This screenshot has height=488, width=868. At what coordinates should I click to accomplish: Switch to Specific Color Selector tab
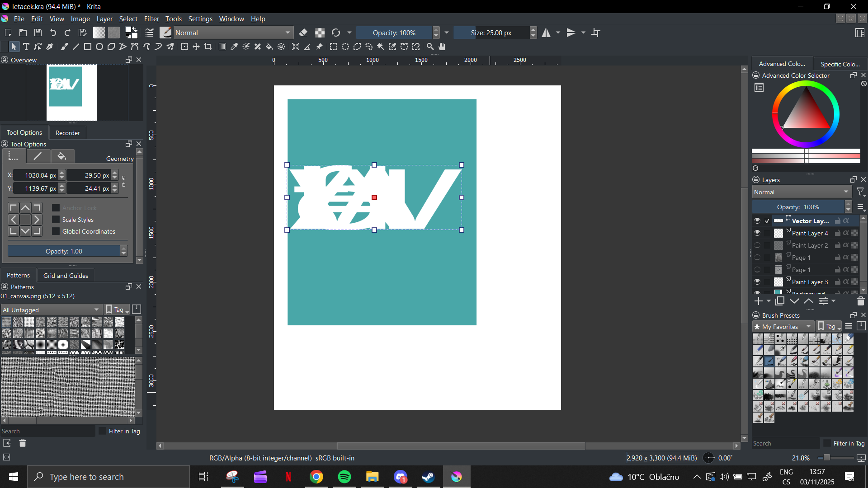coord(840,64)
